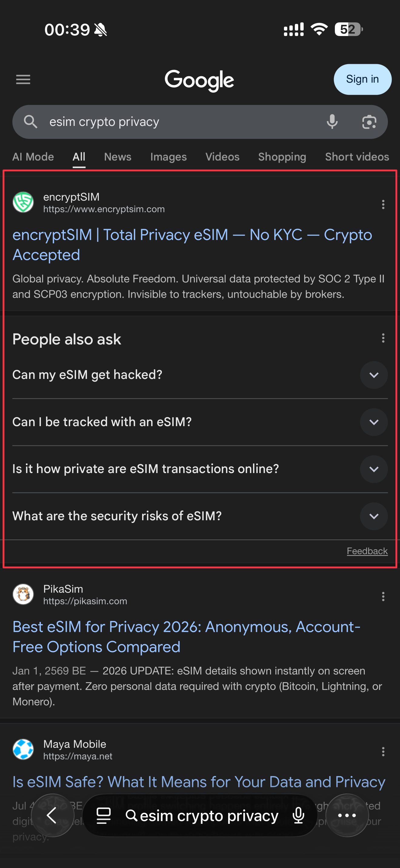Open options menu for encryptSIM result
The width and height of the screenshot is (400, 868).
383,204
